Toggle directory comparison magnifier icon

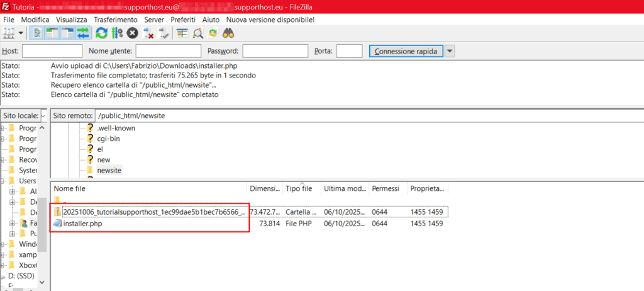(197, 33)
